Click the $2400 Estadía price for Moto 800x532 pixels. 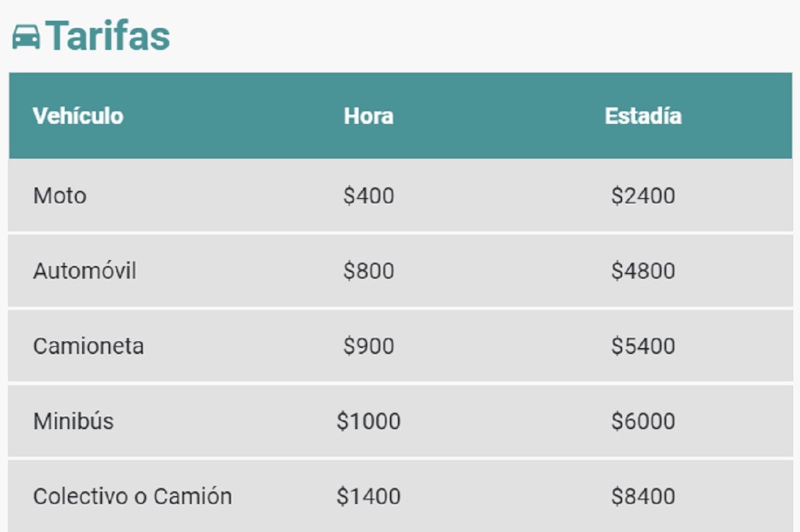click(x=643, y=196)
